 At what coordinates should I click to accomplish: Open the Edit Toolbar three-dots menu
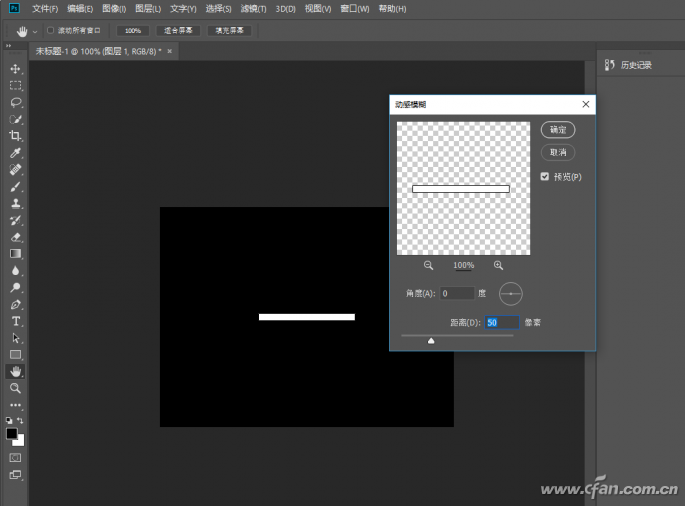[15, 405]
